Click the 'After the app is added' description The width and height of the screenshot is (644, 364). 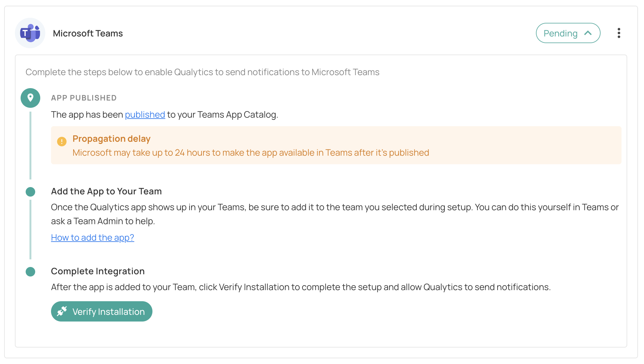click(x=301, y=287)
